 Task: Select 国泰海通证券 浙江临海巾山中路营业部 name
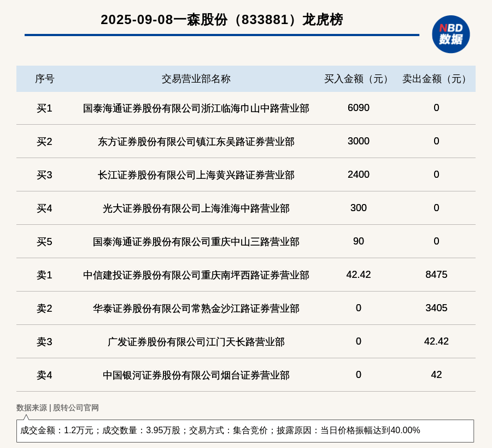[x=196, y=108]
